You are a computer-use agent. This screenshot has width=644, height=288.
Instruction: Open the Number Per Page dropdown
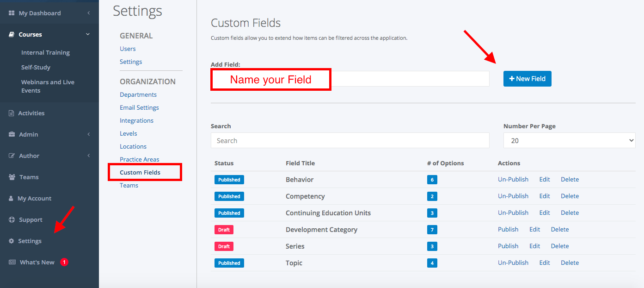click(570, 140)
